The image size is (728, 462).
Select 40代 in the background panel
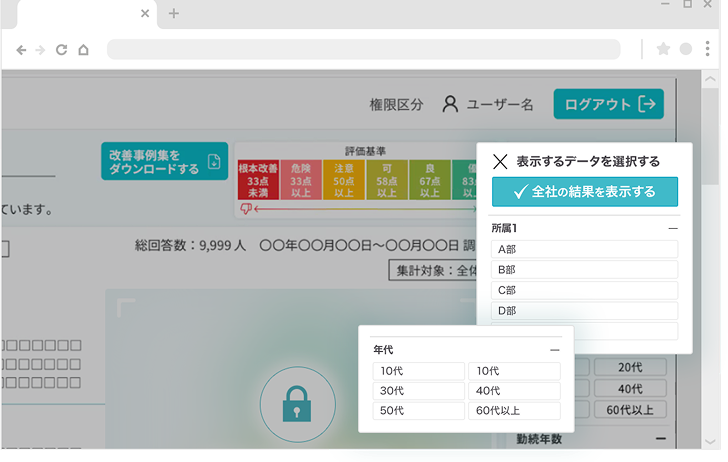(x=630, y=389)
